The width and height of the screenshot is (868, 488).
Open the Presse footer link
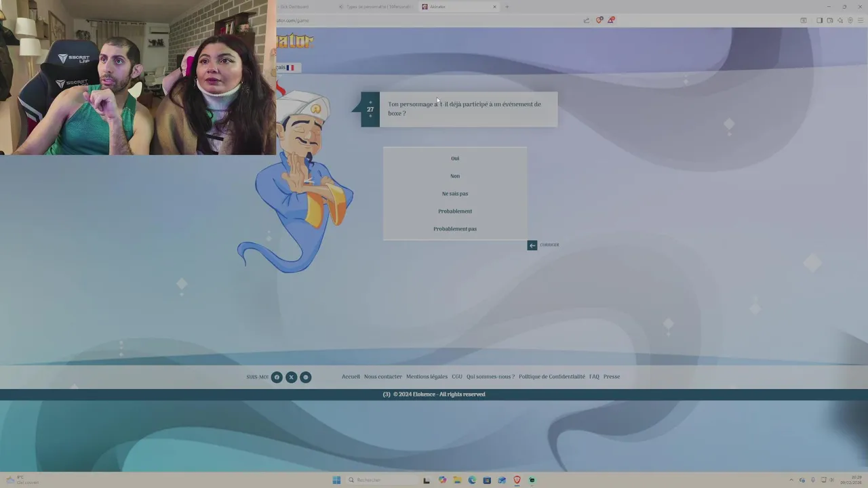612,377
